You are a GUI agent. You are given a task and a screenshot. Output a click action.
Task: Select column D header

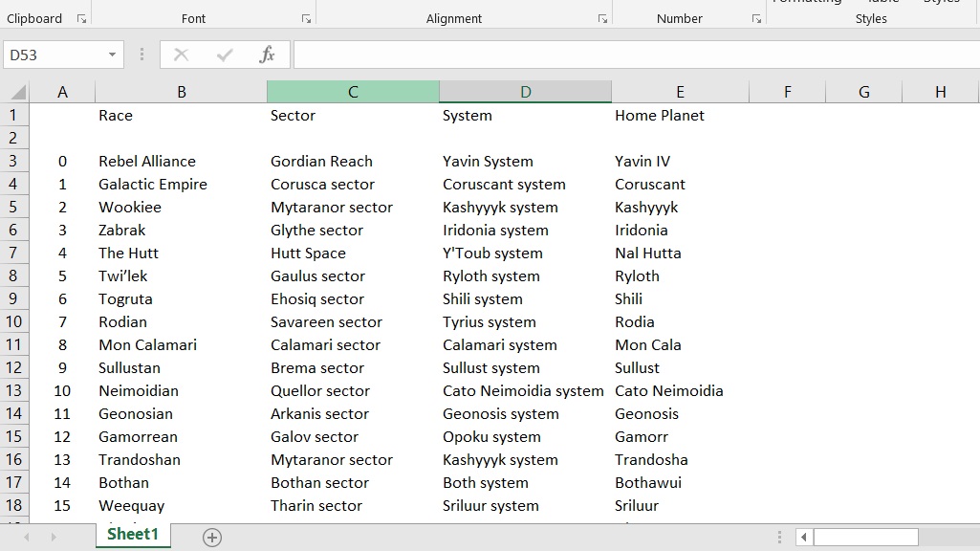click(x=526, y=92)
